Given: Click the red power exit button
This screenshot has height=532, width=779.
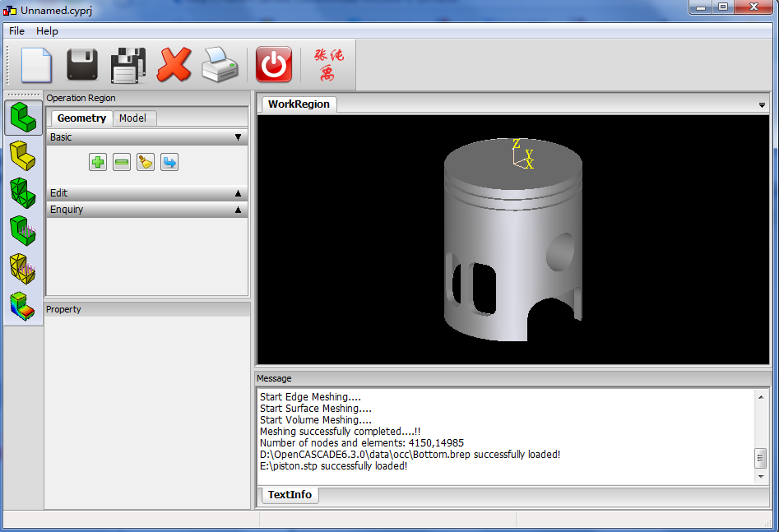Looking at the screenshot, I should pos(274,65).
